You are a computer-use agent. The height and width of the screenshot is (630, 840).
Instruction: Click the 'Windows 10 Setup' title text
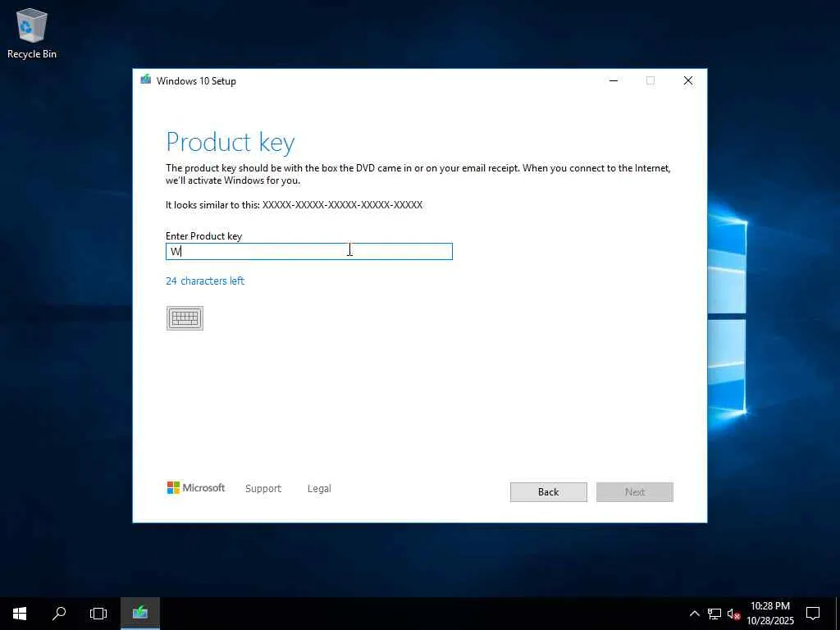pos(196,81)
